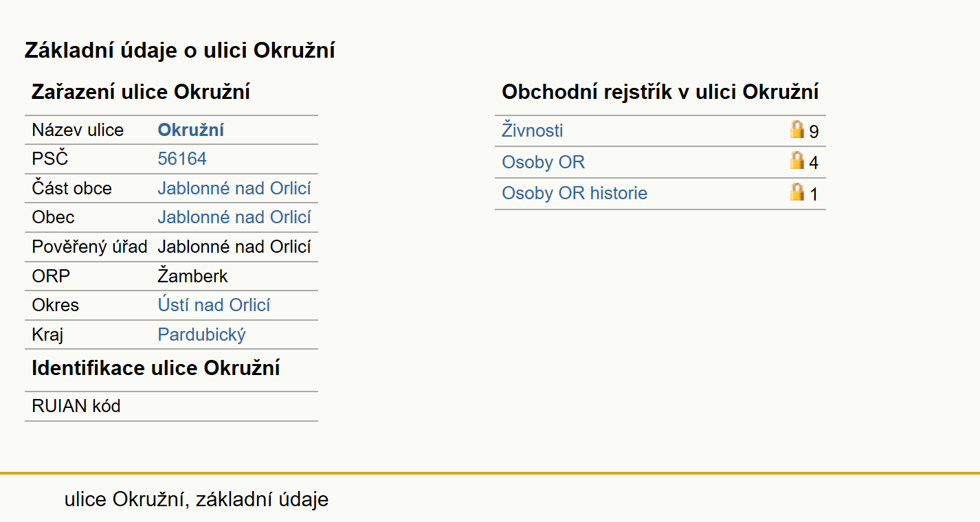Follow the Okružní street name link
Viewport: 980px width, 522px height.
191,130
